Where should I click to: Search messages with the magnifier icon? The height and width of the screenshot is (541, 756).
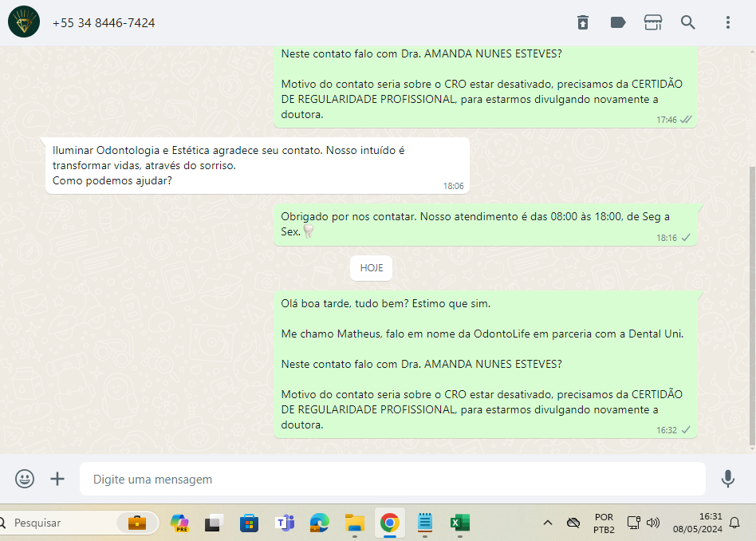click(688, 22)
